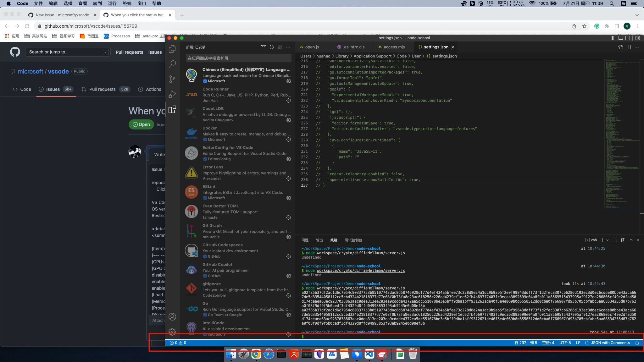The image size is (644, 362).
Task: Open the Source Control view icon
Action: [172, 79]
